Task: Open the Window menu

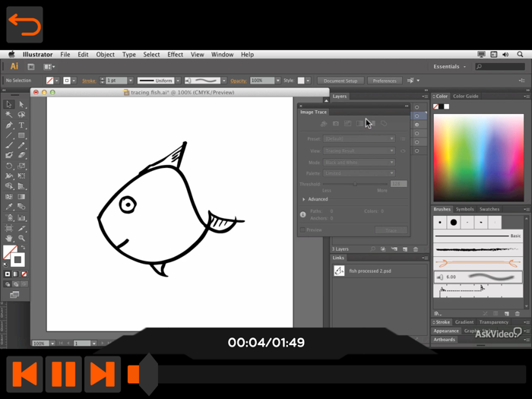Action: (222, 54)
